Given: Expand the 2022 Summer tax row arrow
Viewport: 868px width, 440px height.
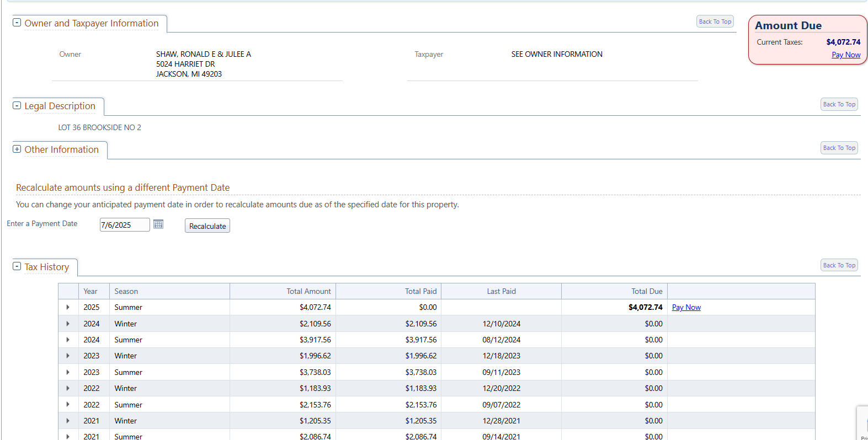Looking at the screenshot, I should click(68, 405).
